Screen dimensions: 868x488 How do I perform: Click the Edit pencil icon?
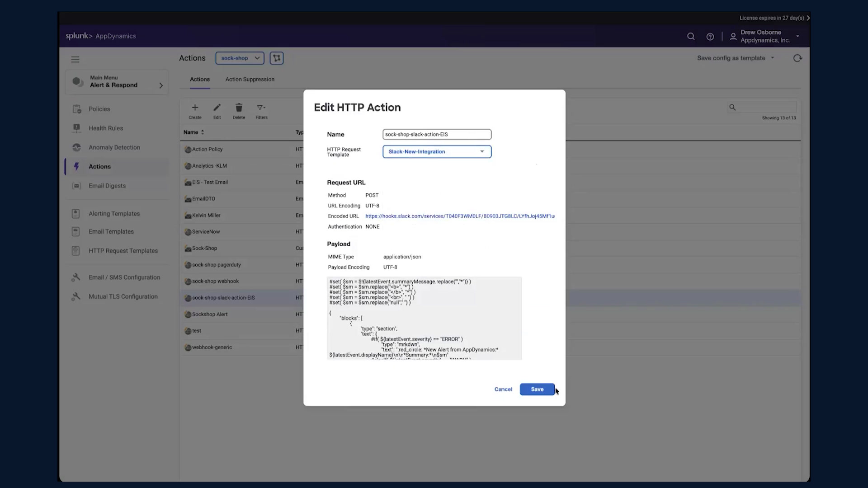click(x=217, y=108)
